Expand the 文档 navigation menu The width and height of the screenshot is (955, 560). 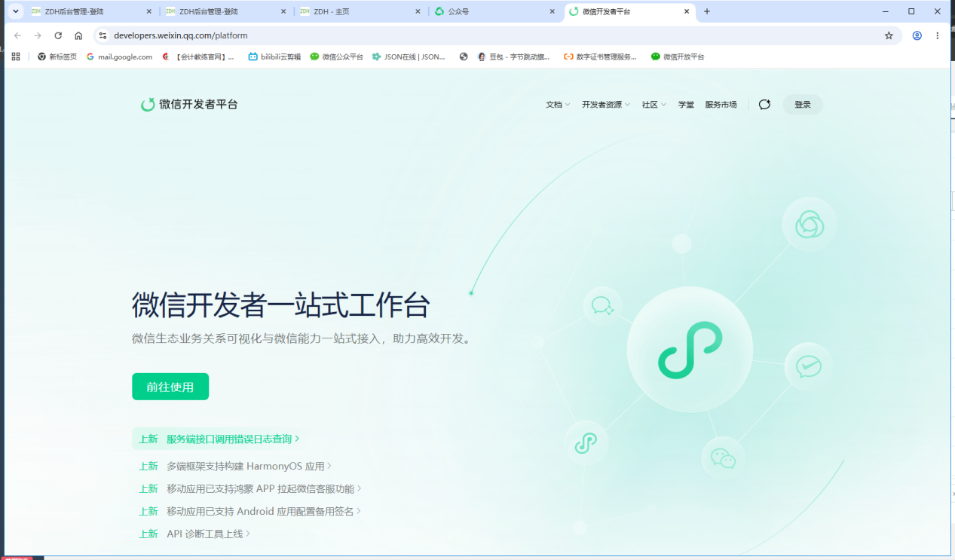coord(558,105)
